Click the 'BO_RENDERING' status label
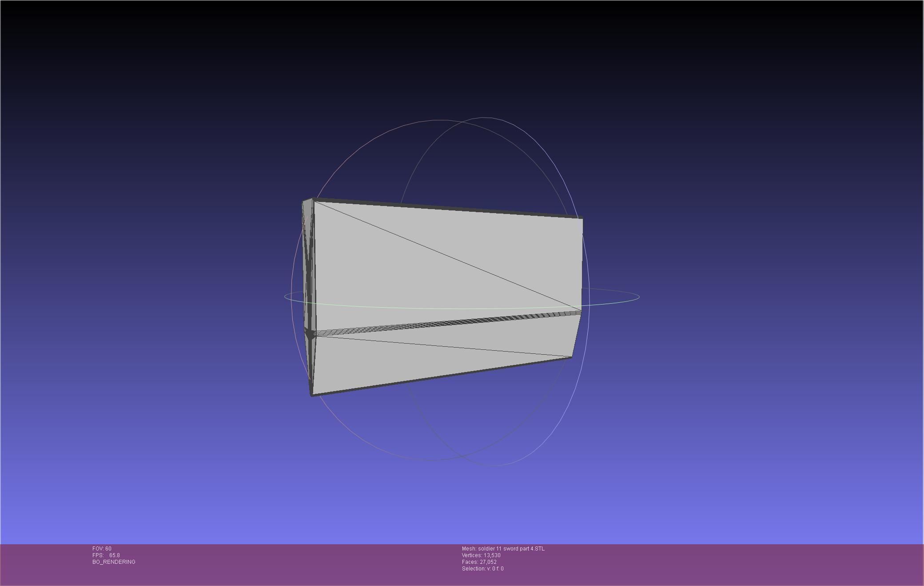 point(114,562)
